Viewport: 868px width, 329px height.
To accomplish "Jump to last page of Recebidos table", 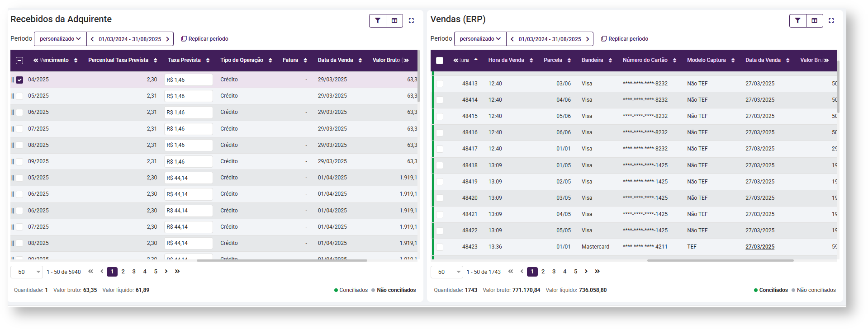I will [x=177, y=272].
